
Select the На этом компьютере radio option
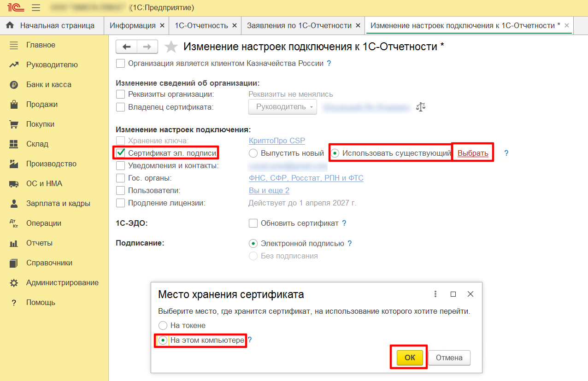pos(162,340)
